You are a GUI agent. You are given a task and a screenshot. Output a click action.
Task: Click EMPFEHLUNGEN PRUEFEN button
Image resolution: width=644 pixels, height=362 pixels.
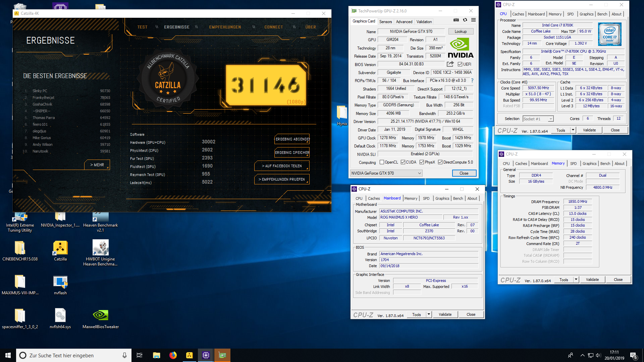pyautogui.click(x=282, y=179)
